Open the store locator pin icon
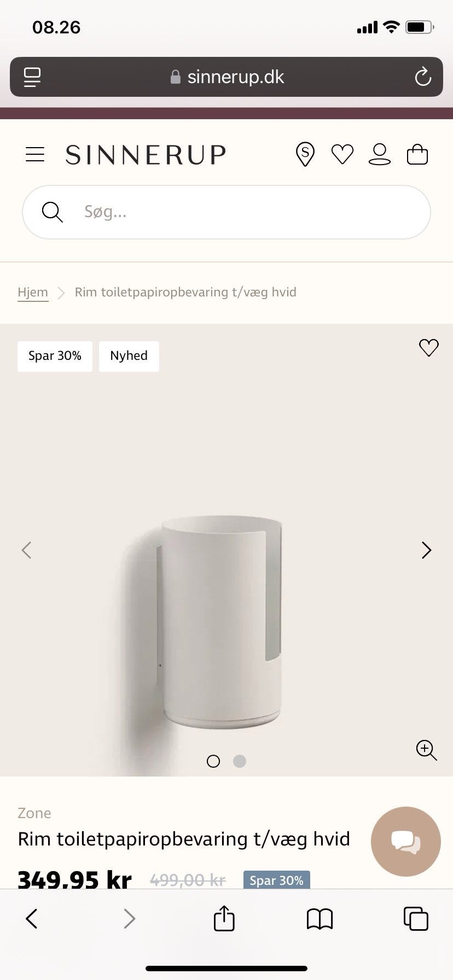Image resolution: width=453 pixels, height=980 pixels. 305,154
